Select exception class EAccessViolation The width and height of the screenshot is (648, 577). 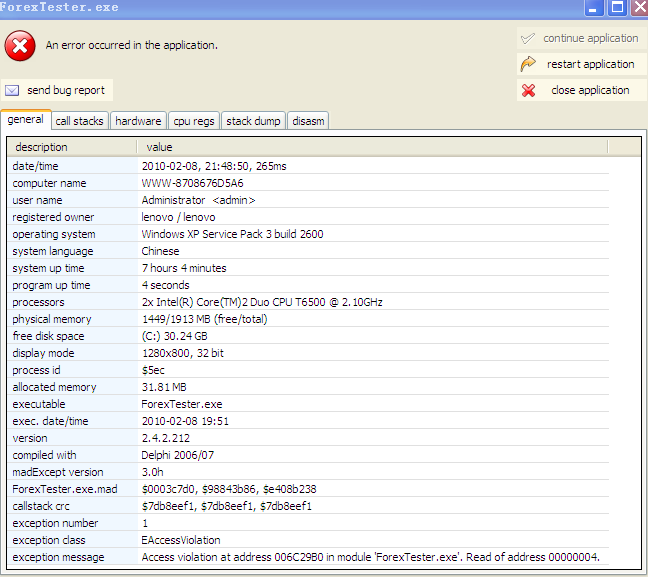click(181, 540)
